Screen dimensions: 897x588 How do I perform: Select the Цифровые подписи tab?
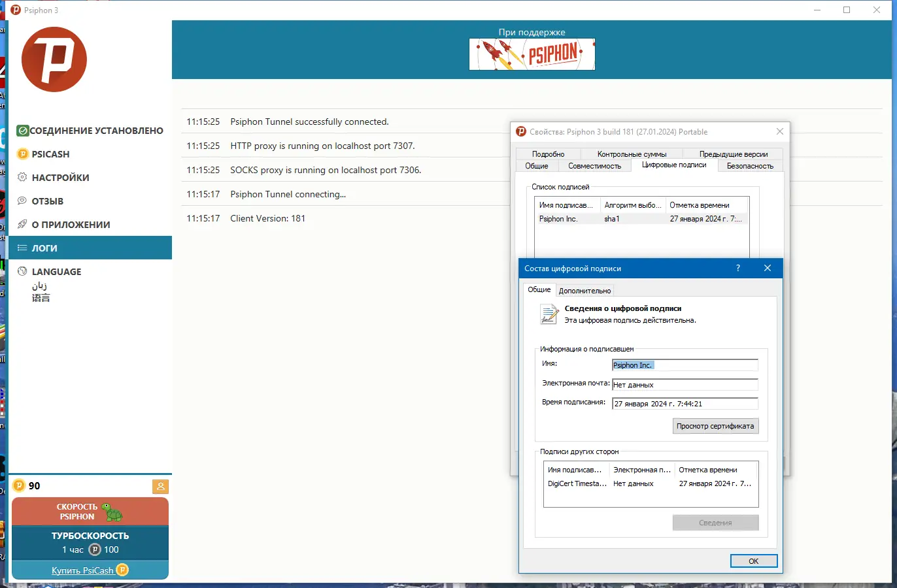pos(674,165)
